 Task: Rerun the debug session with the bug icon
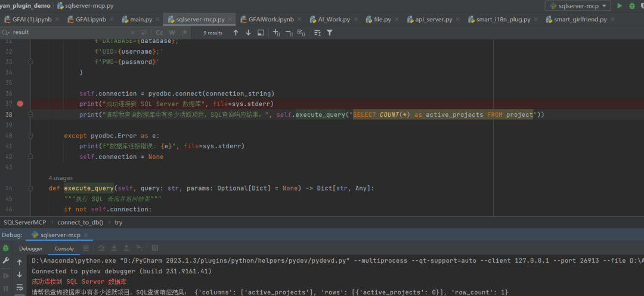click(6, 248)
